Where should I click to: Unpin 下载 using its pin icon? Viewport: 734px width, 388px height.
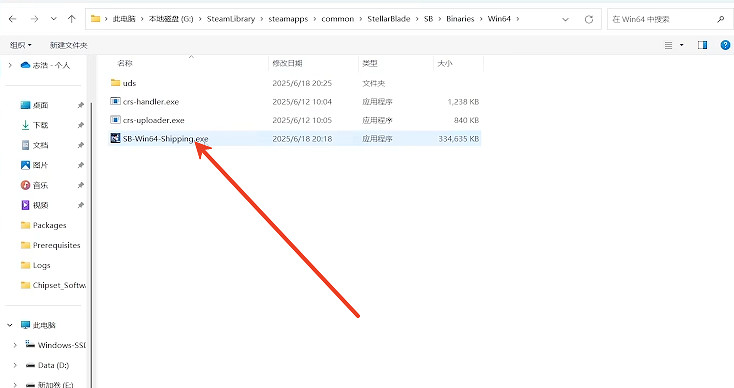81,125
